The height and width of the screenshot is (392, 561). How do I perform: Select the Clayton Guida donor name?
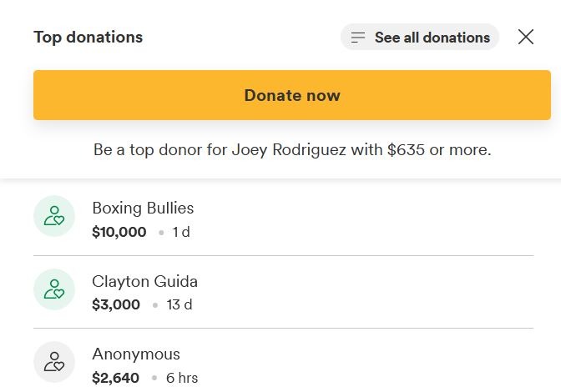tap(144, 281)
